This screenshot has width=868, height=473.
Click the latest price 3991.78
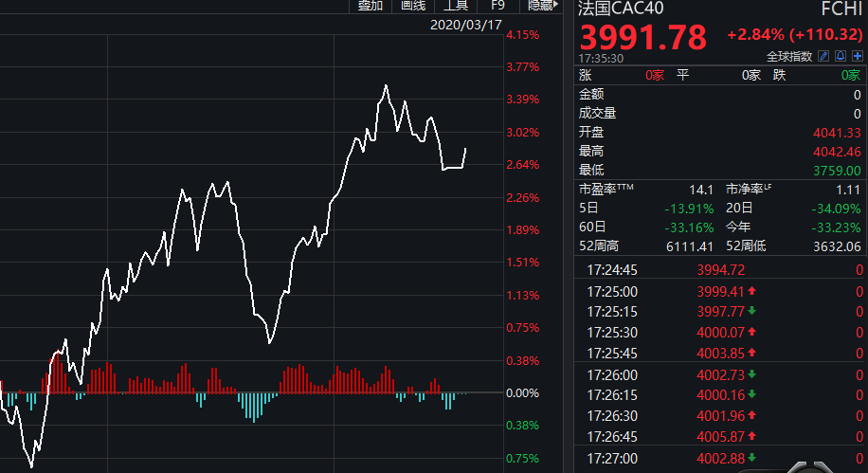[x=642, y=37]
